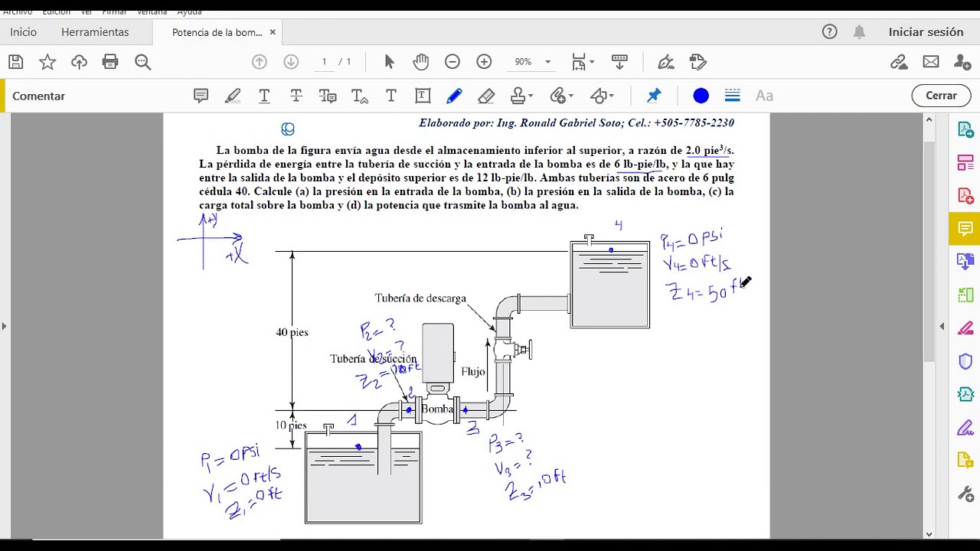Open the Protect shield tool in the sidebar
This screenshot has width=980, height=551.
[x=965, y=361]
